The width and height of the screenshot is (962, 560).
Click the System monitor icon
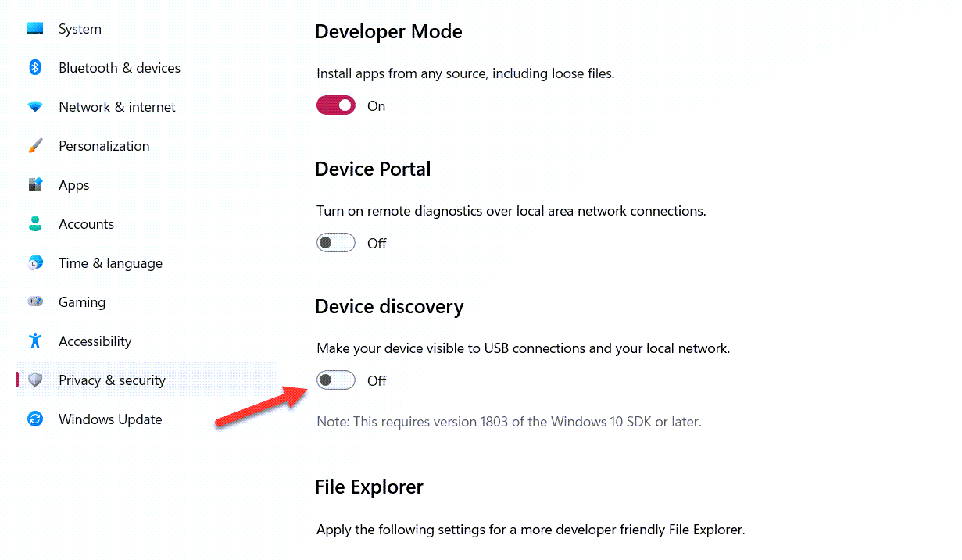[x=35, y=29]
